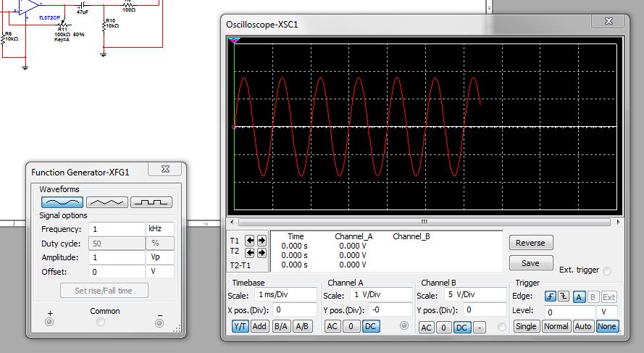The width and height of the screenshot is (644, 353).
Task: Click Set rise/Fall time button
Action: click(104, 291)
